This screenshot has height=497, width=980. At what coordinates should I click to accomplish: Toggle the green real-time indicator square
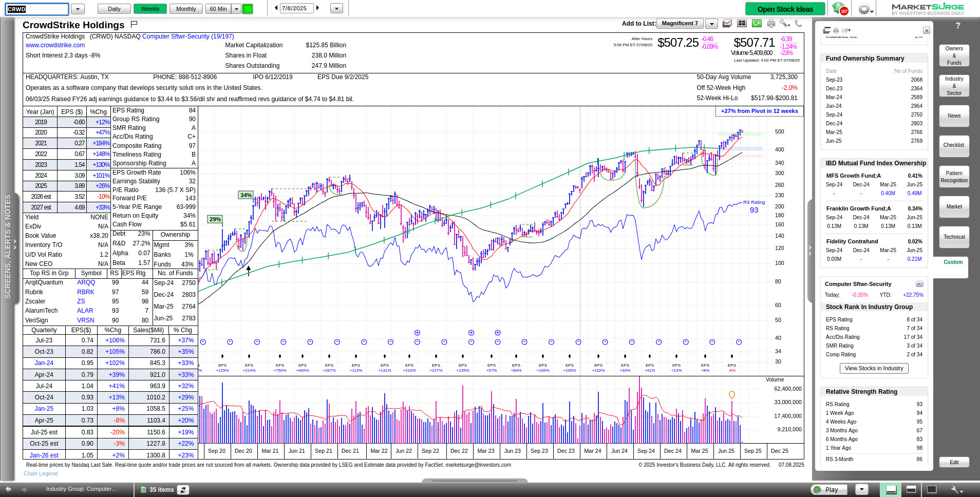pyautogui.click(x=248, y=9)
